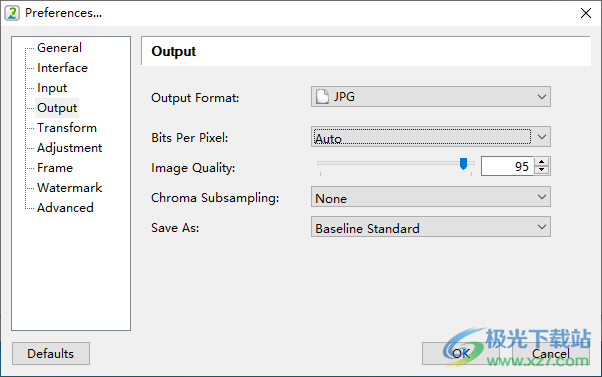Click the Defaults button
The image size is (602, 377).
click(x=51, y=354)
